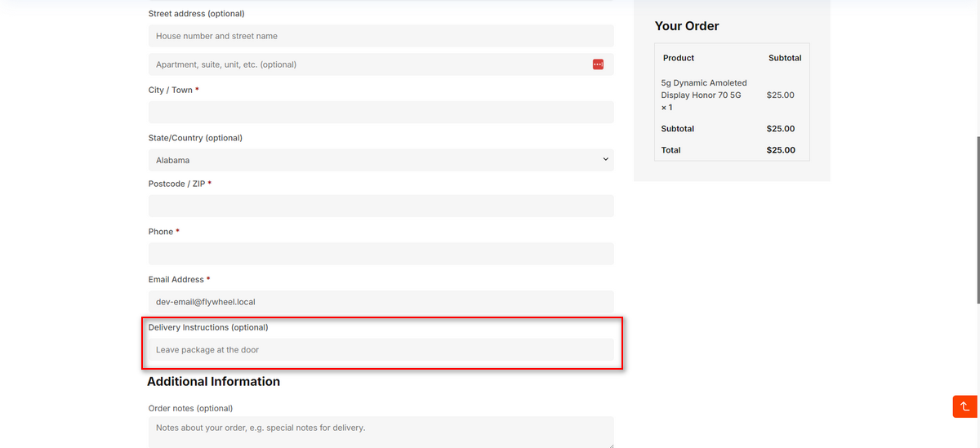Click the Postcode / ZIP label
The width and height of the screenshot is (980, 448).
point(180,184)
